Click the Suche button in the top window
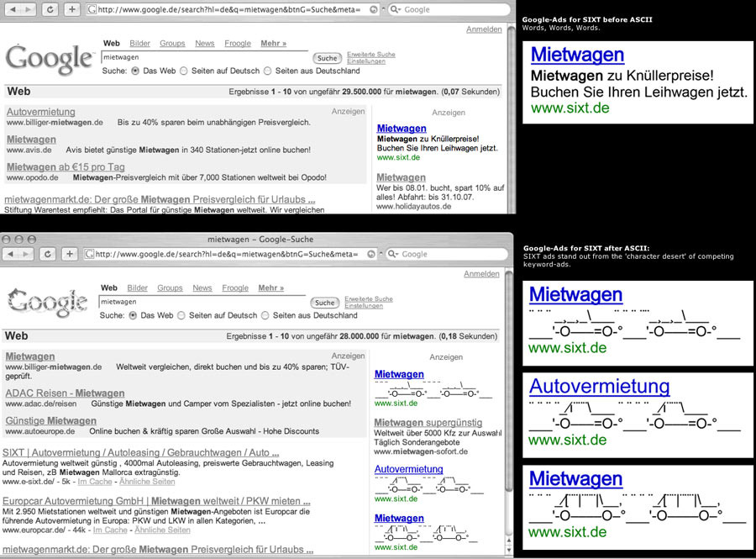 pyautogui.click(x=327, y=58)
